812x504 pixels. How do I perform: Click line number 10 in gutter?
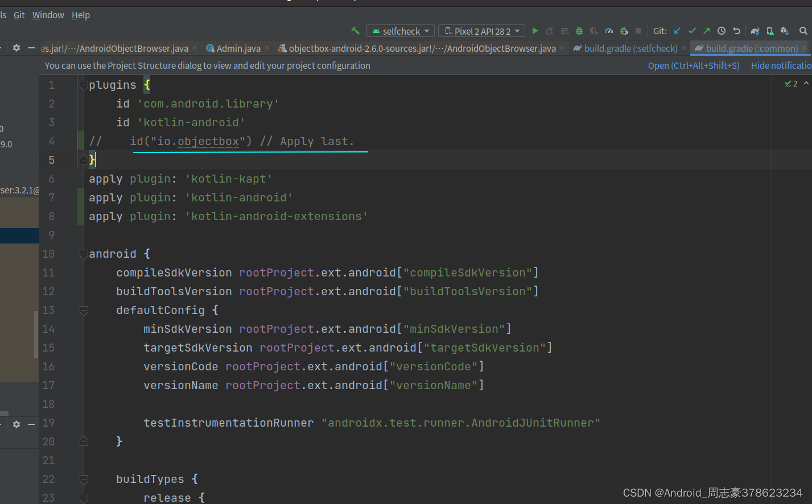tap(49, 254)
